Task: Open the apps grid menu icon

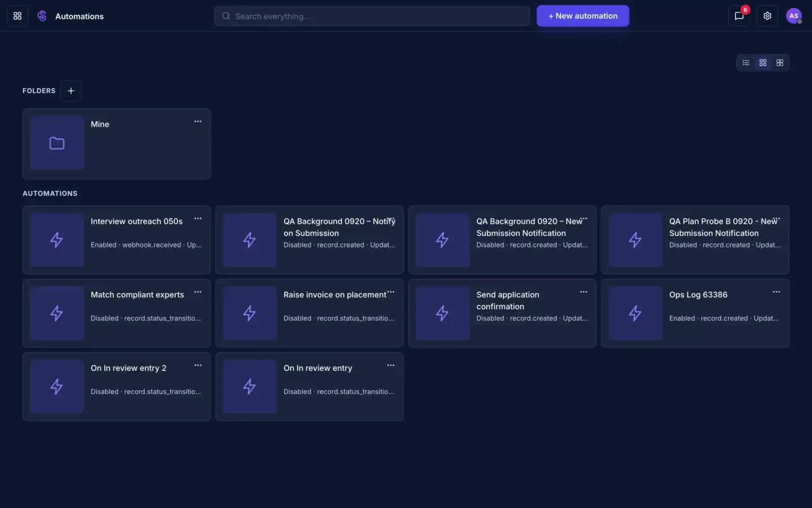Action: tap(17, 16)
